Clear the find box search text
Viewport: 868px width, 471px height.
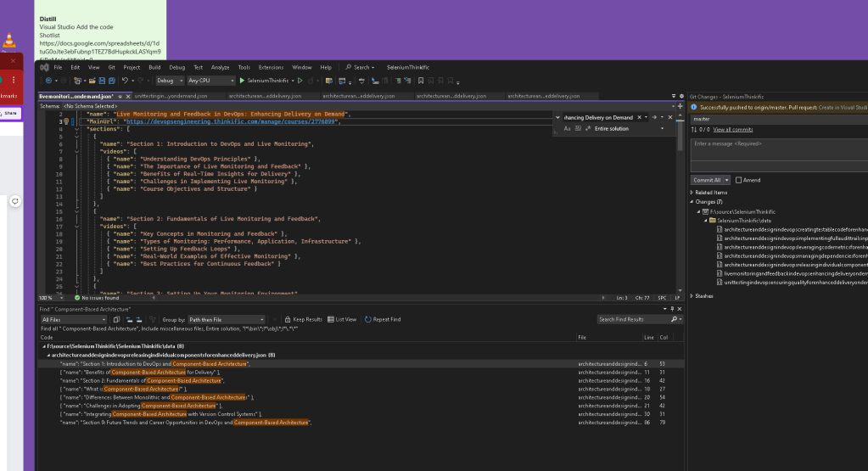pyautogui.click(x=640, y=117)
